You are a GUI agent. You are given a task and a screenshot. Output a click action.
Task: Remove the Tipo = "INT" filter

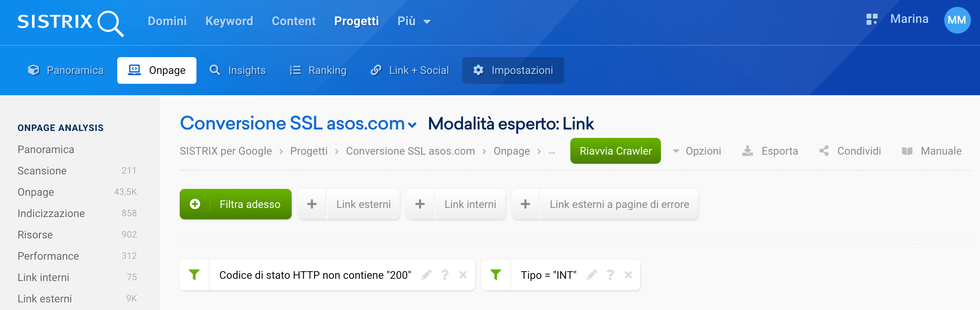coord(628,275)
